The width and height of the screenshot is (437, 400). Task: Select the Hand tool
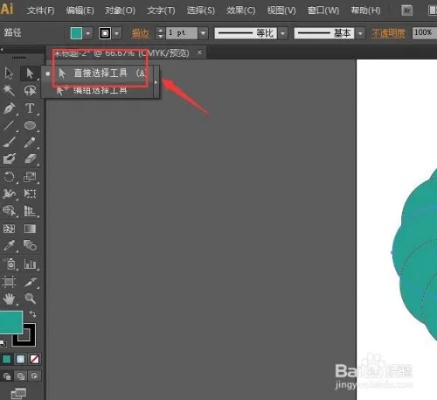click(x=9, y=299)
